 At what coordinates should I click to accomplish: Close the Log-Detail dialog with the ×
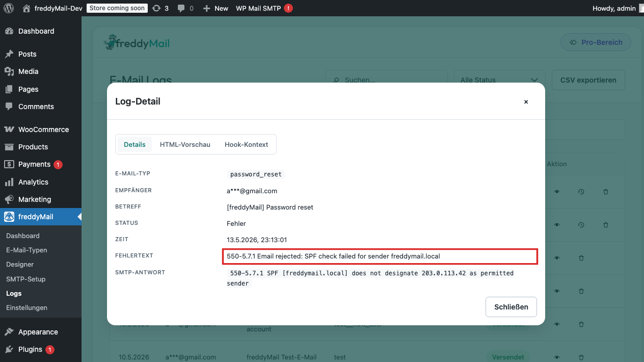[x=526, y=102]
